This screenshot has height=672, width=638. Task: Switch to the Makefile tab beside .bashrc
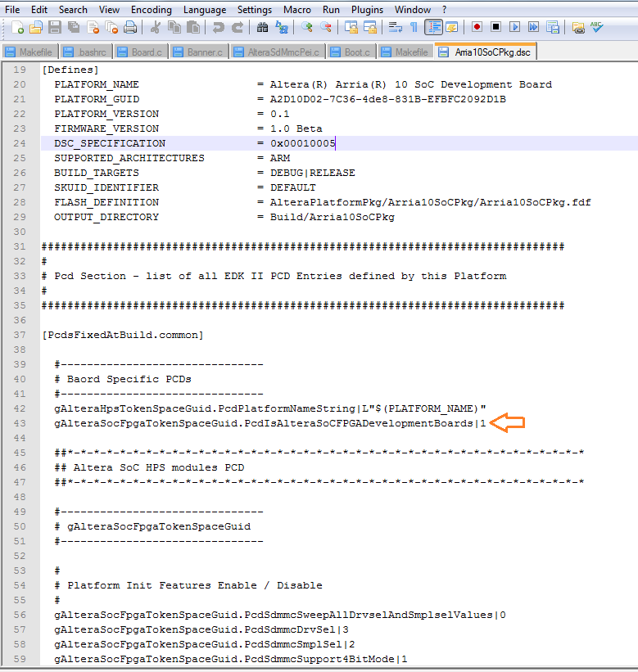(30, 52)
